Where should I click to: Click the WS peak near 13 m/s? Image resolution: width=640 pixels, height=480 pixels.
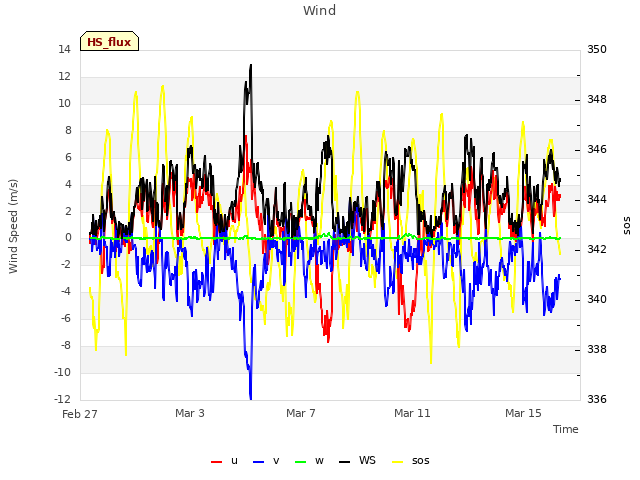click(251, 65)
